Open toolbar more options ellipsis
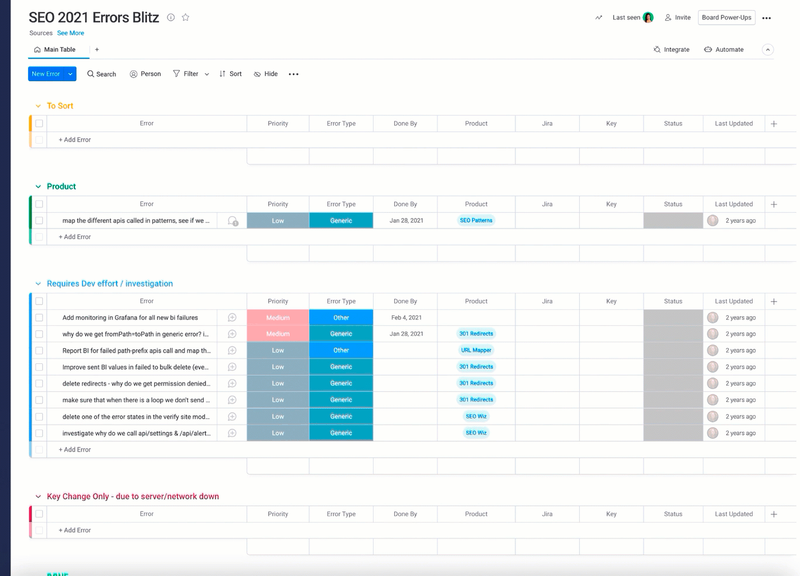This screenshot has width=800, height=576. pos(293,74)
